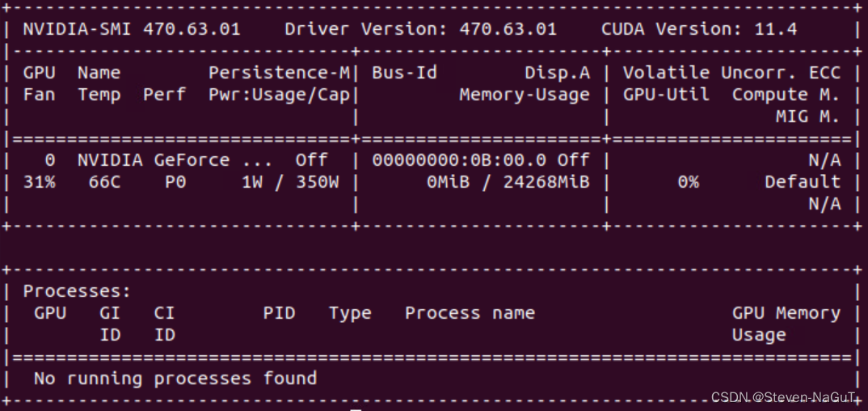Click the 1W / 350W power usage

click(290, 182)
